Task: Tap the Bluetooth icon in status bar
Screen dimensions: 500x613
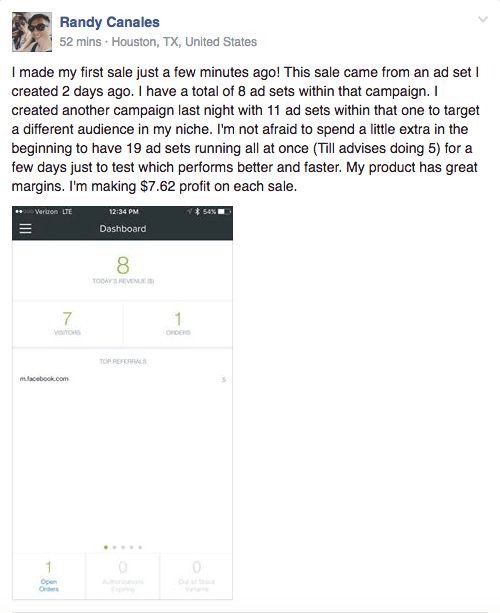Action: 197,212
